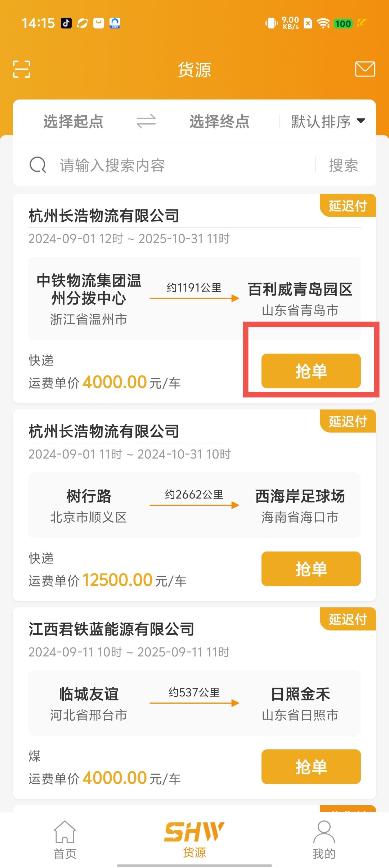Tap the scan QR code icon
Screen dimensions: 389x868
point(22,69)
